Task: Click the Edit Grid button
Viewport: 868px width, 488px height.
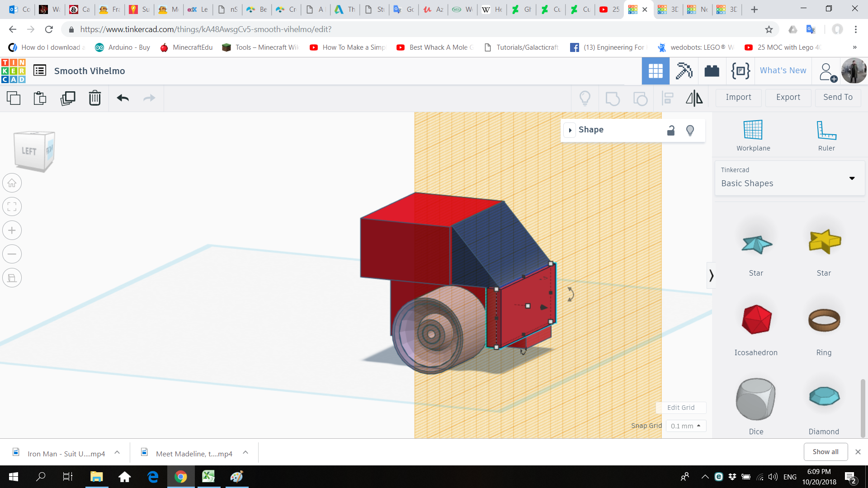Action: pos(681,408)
